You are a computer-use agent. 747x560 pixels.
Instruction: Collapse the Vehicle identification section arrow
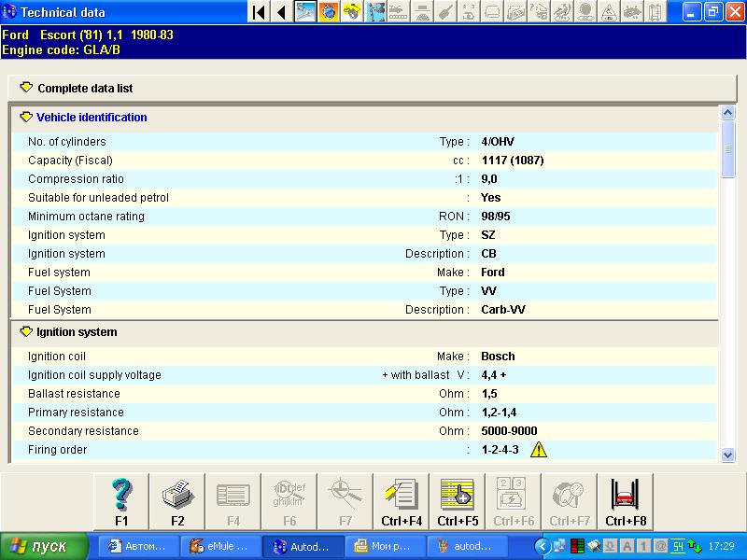pos(26,117)
